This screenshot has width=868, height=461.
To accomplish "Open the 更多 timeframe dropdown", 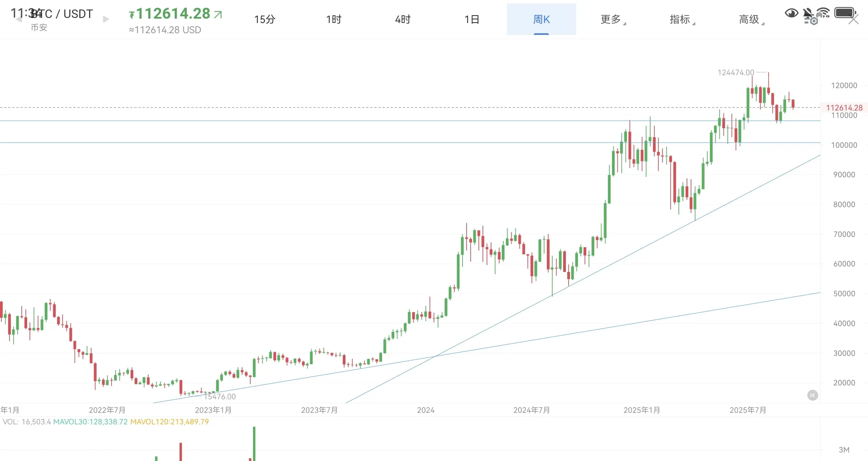I will [613, 19].
